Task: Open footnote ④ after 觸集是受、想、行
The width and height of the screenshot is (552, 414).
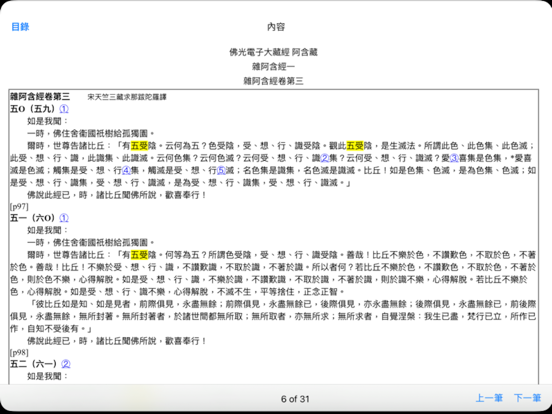Action: point(126,170)
